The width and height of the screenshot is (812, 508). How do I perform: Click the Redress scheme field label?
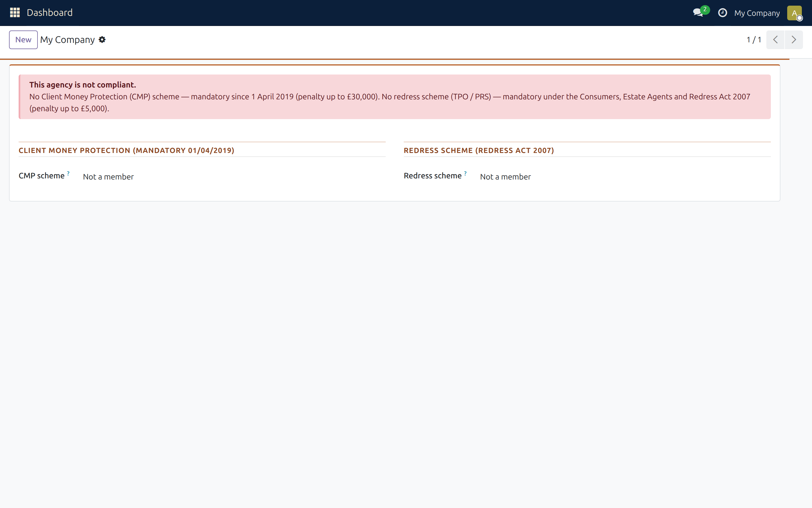tap(433, 176)
